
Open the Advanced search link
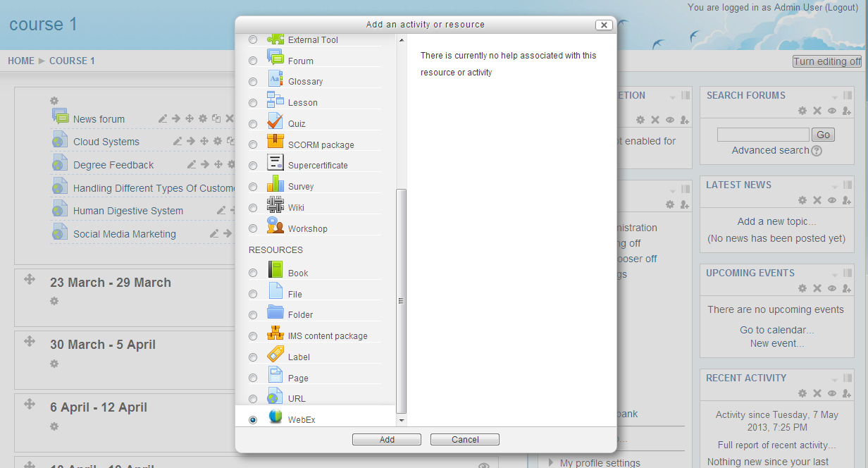pyautogui.click(x=770, y=150)
